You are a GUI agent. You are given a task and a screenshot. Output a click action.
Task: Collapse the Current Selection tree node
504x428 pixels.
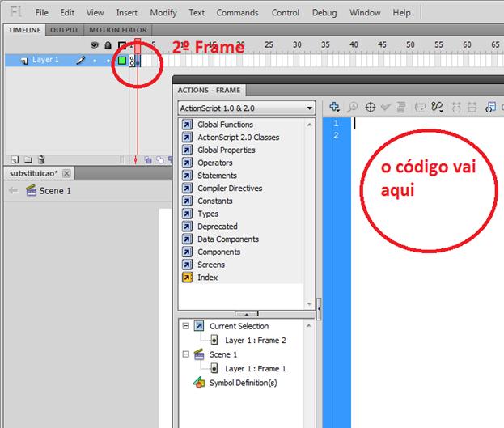(186, 326)
